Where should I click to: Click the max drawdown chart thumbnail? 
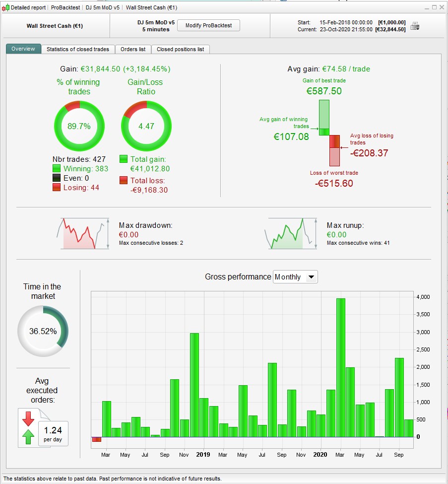pos(83,233)
